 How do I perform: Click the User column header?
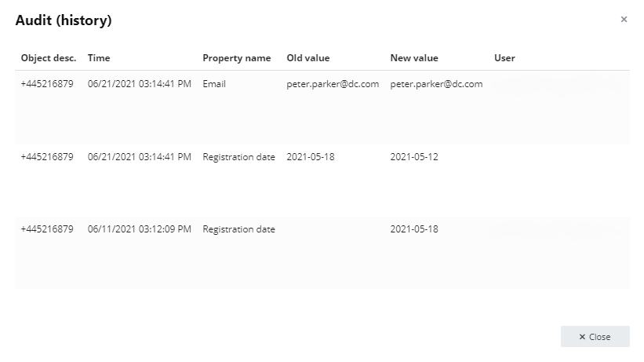click(504, 58)
